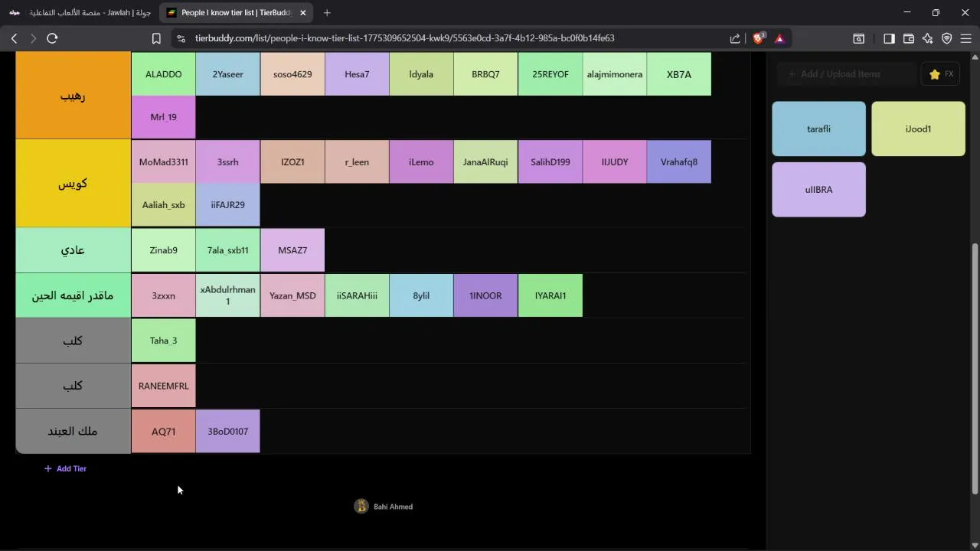Click the iiFAJR29 tile

(x=227, y=205)
